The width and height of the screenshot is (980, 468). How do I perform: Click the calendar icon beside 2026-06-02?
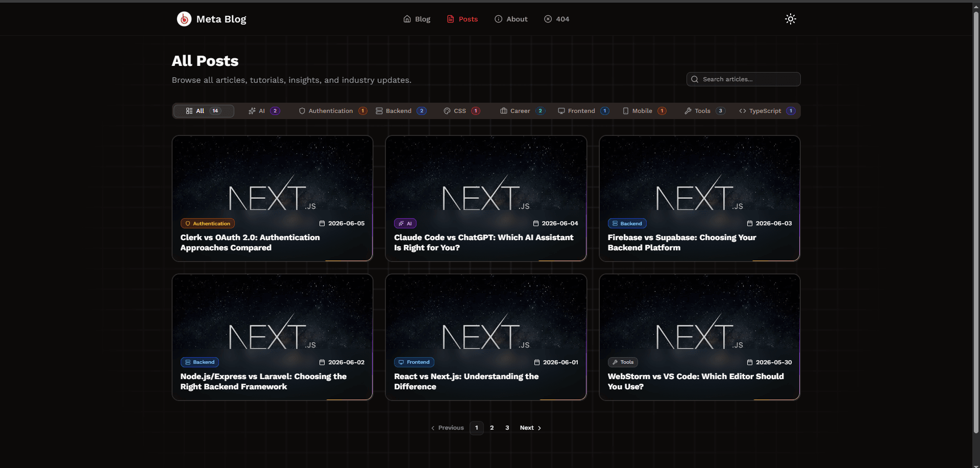click(322, 362)
